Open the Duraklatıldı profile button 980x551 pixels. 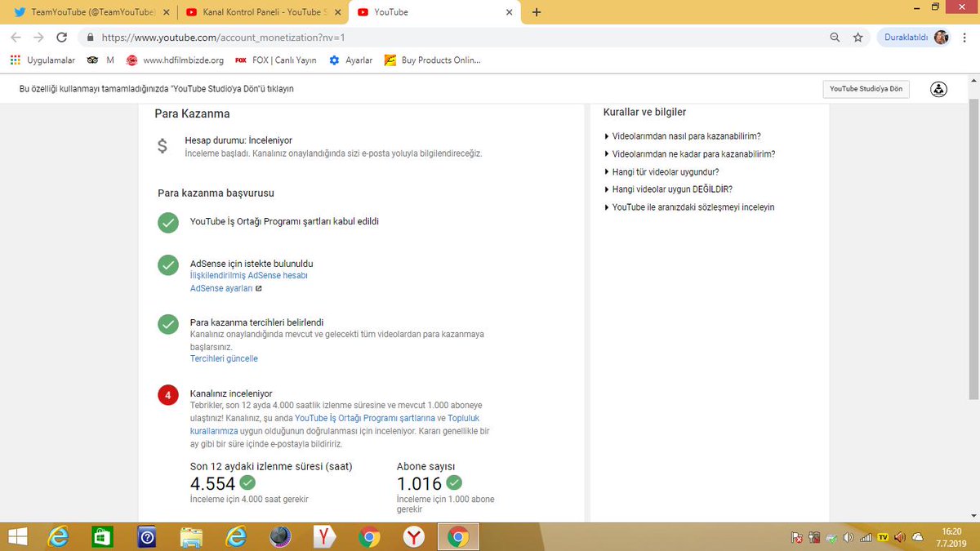915,38
